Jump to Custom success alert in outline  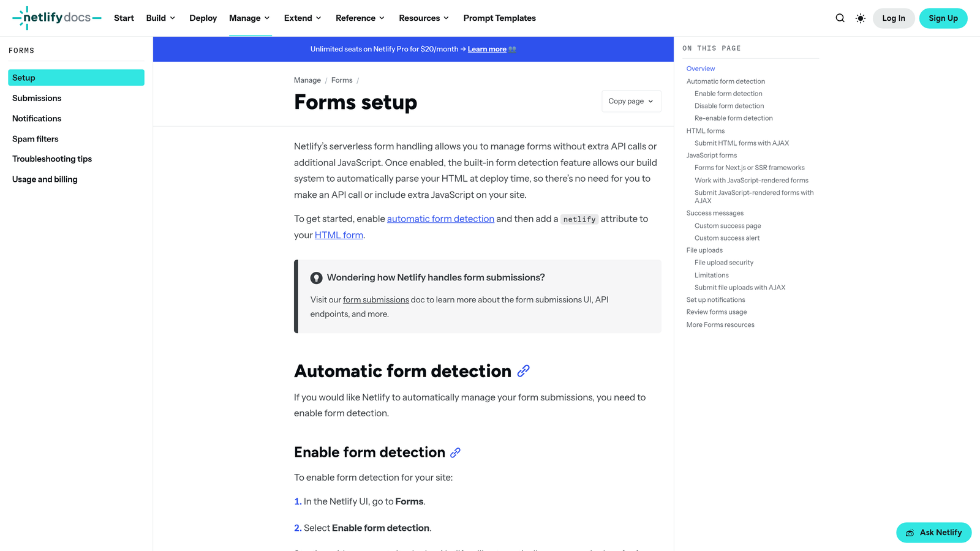tap(727, 238)
